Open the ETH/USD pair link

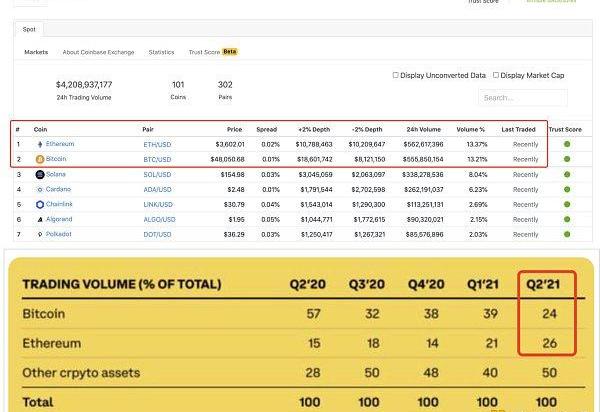coord(157,144)
